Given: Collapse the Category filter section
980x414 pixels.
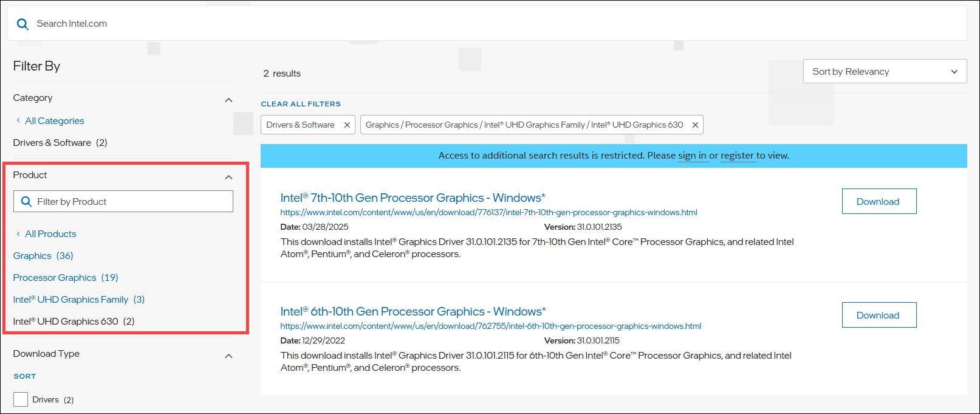Looking at the screenshot, I should click(x=228, y=100).
